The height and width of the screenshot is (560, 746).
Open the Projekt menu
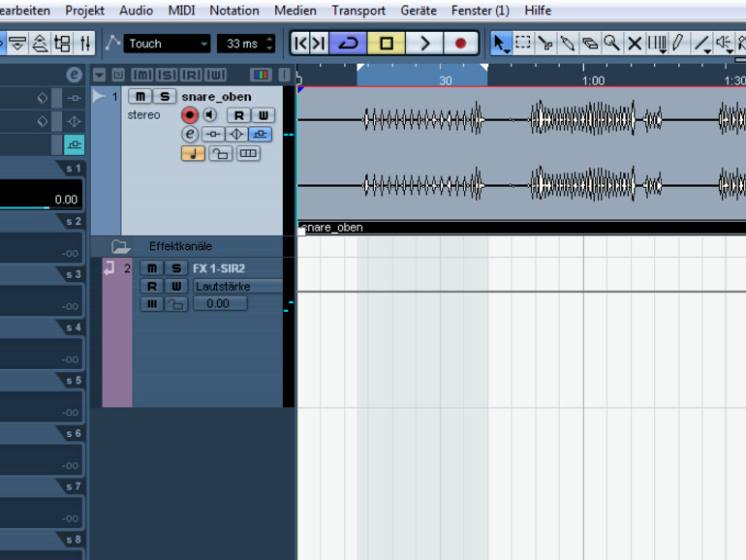[84, 11]
